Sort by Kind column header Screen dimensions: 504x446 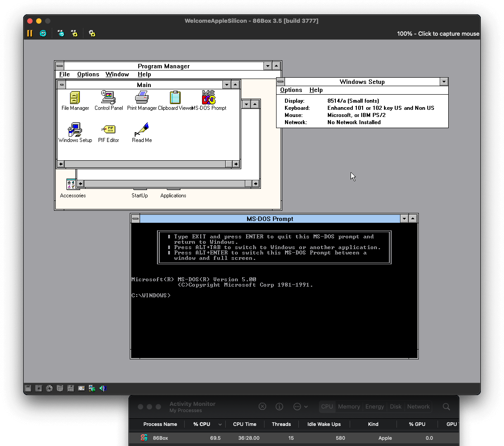coord(373,424)
